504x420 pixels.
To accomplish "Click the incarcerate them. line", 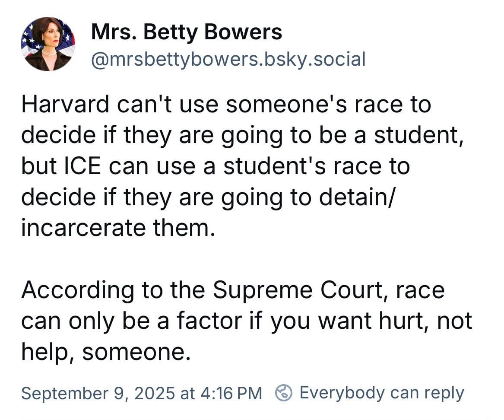I will tap(118, 228).
